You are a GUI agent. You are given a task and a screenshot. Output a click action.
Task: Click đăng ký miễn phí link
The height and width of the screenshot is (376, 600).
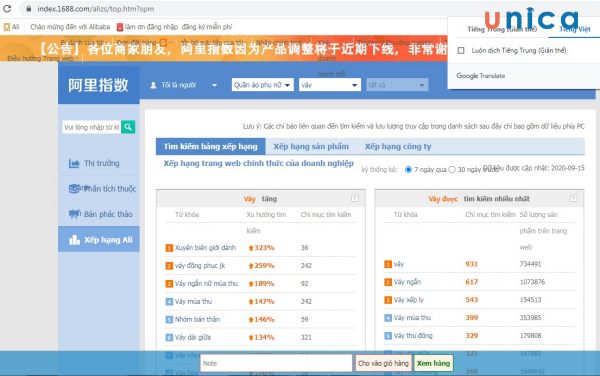pos(207,27)
